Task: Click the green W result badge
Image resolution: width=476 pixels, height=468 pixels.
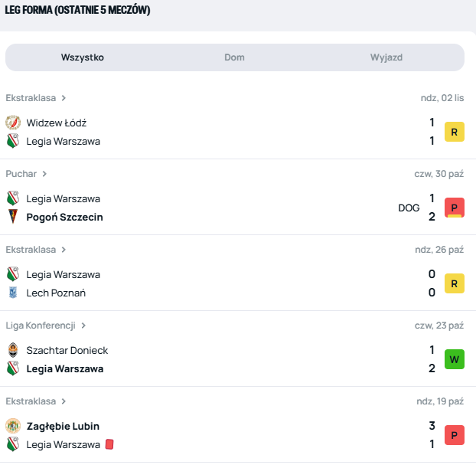Action: [454, 359]
